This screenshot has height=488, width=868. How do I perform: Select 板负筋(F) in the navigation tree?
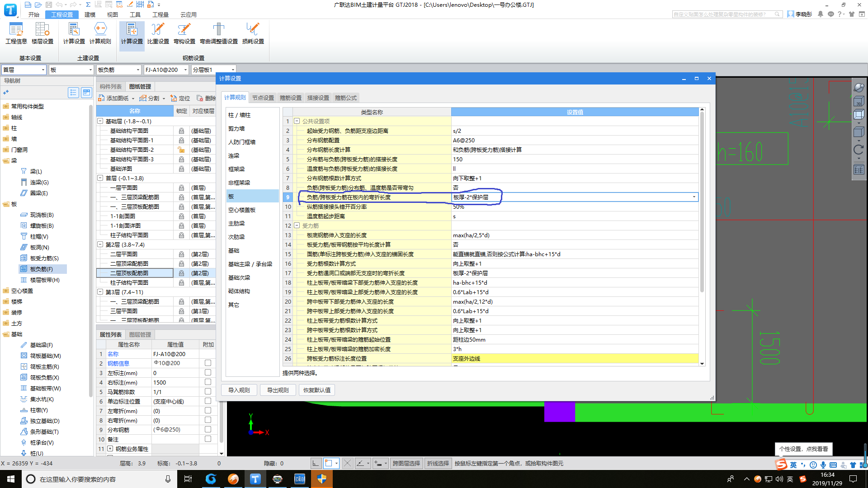pyautogui.click(x=42, y=269)
